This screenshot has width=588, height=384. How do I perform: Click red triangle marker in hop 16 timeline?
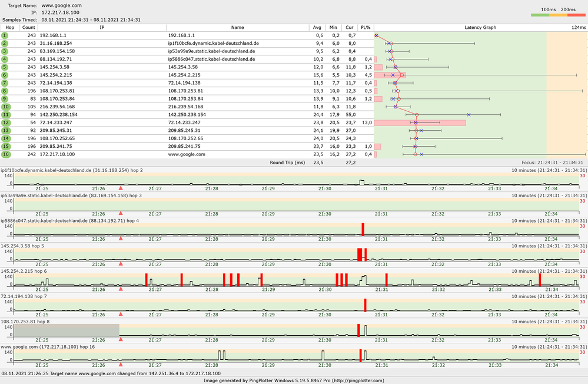[x=121, y=364]
